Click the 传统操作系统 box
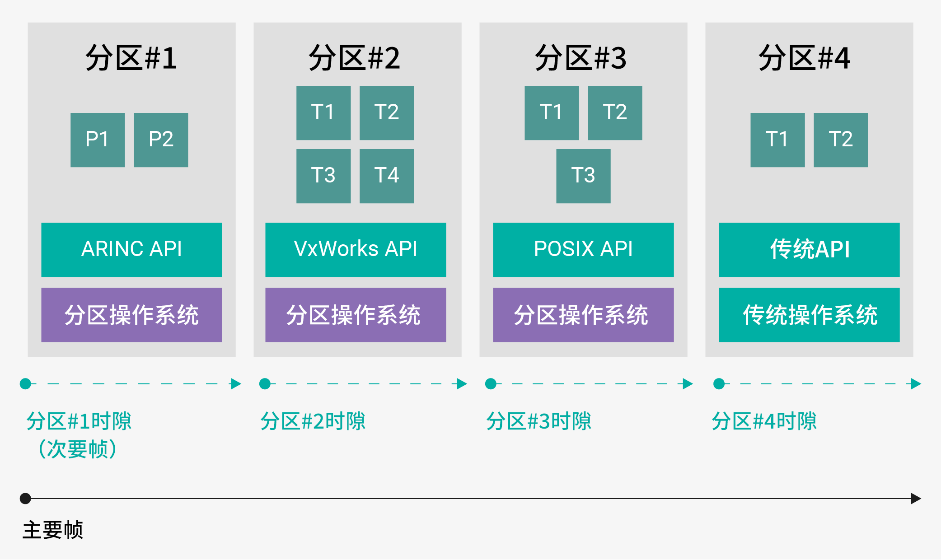Viewport: 941px width, 560px height. pyautogui.click(x=809, y=315)
